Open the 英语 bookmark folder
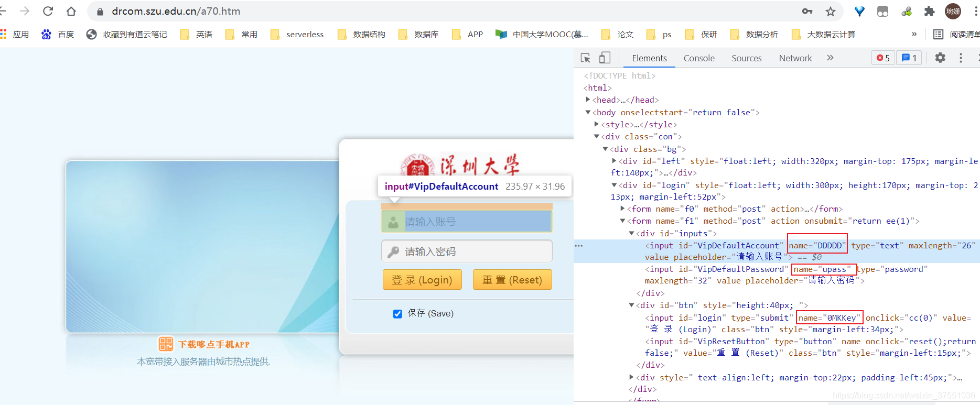 point(196,34)
